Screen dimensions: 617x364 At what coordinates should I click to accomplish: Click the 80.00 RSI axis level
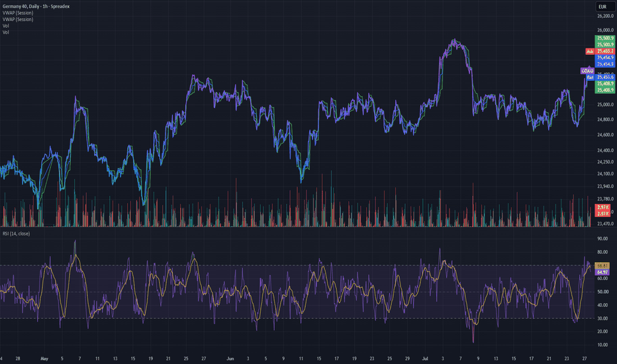[602, 252]
